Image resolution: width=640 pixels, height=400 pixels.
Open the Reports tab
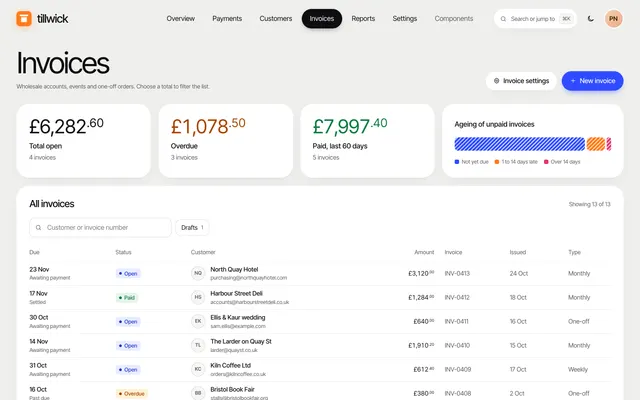coord(363,18)
